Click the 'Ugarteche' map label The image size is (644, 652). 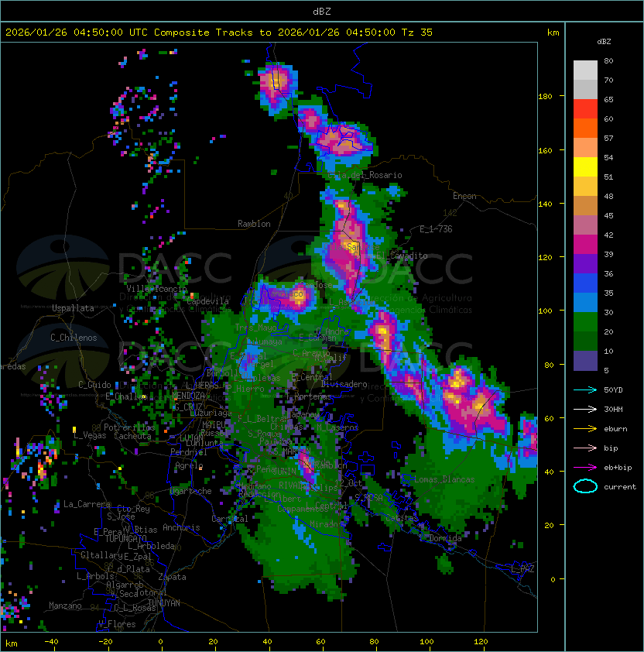click(x=191, y=491)
